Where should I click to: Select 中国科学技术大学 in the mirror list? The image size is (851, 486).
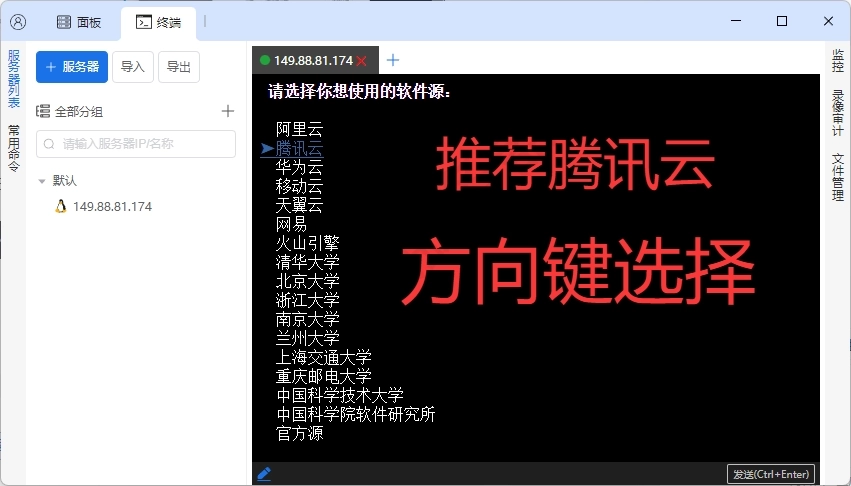pyautogui.click(x=340, y=395)
